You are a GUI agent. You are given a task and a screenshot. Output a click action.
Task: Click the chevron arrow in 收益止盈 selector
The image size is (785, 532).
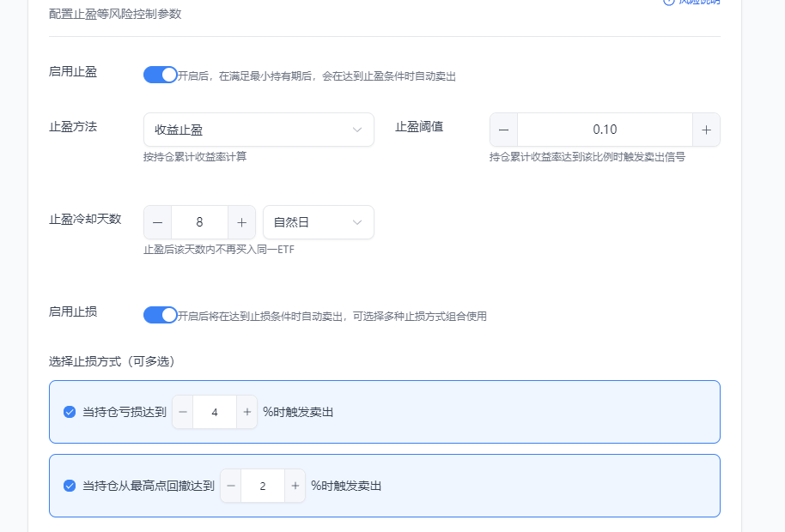point(357,130)
